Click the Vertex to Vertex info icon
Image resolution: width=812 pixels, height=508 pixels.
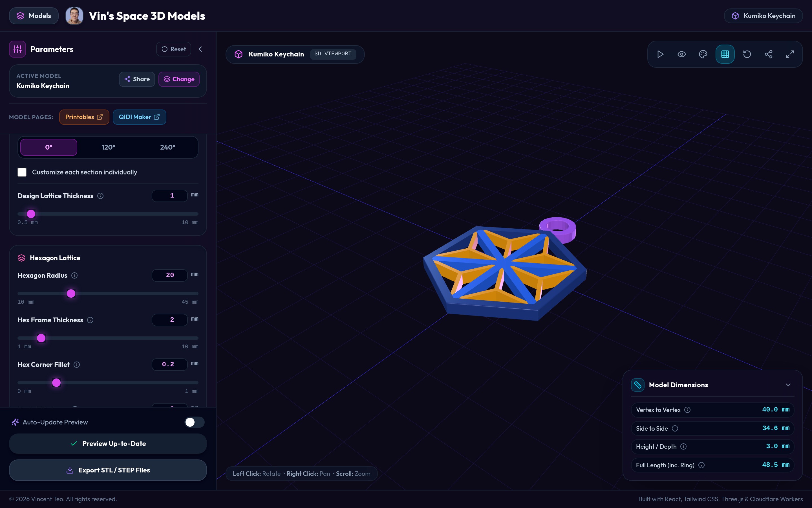pyautogui.click(x=687, y=410)
